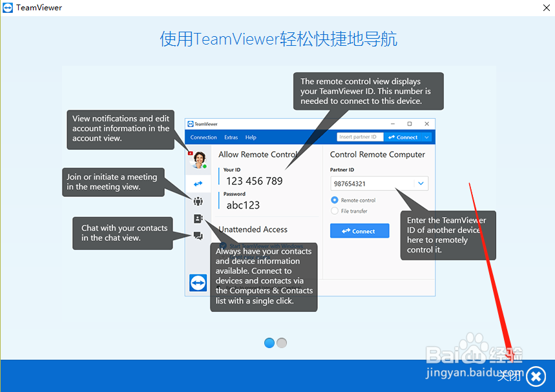Click the 关闭 label in the bottom bar
Image resolution: width=555 pixels, height=392 pixels.
tap(509, 376)
